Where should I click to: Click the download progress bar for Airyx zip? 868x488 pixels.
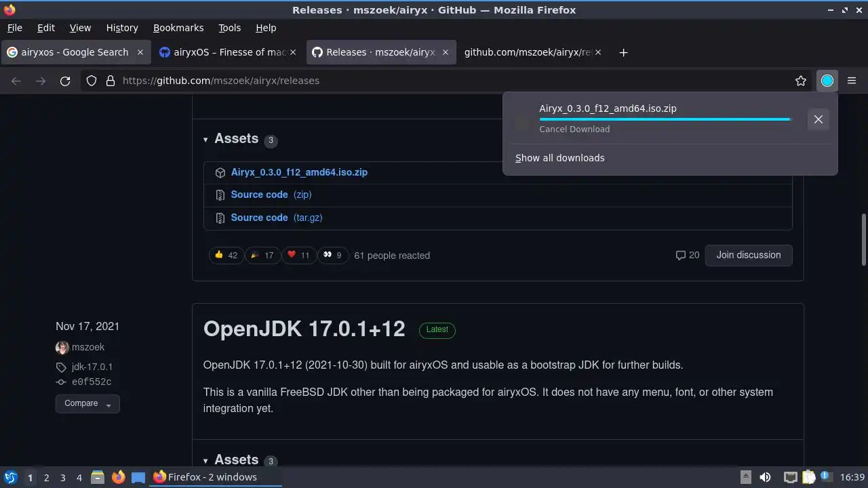665,119
